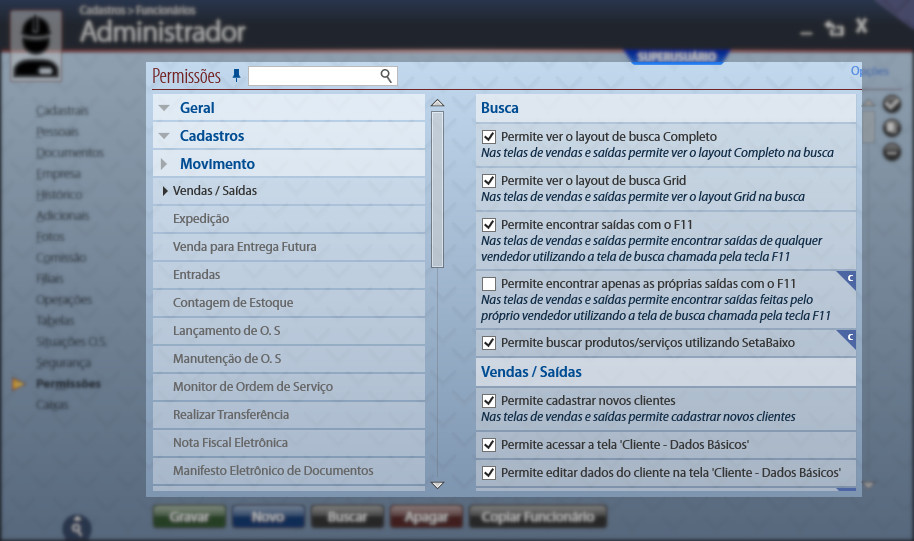Click the administrator avatar image
The image size is (914, 541).
(36, 45)
